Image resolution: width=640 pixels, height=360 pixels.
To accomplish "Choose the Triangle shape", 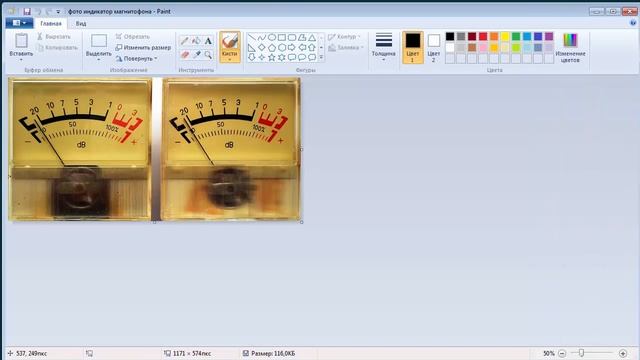I will pos(312,38).
